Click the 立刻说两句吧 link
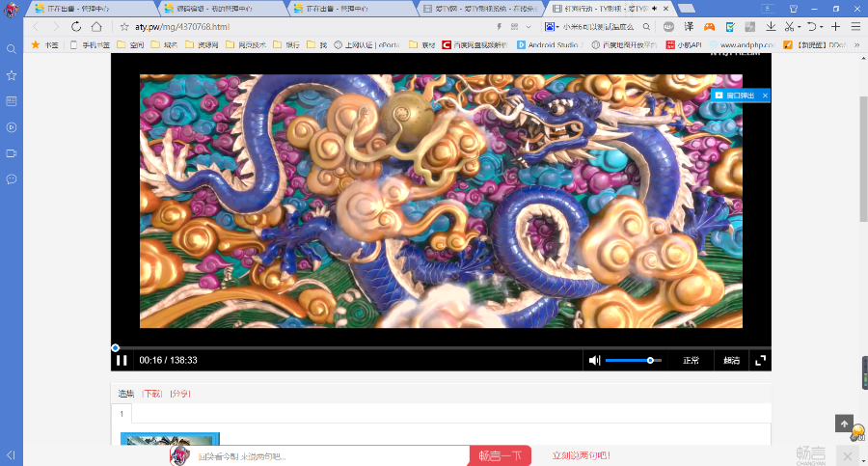The height and width of the screenshot is (466, 868). click(x=581, y=455)
